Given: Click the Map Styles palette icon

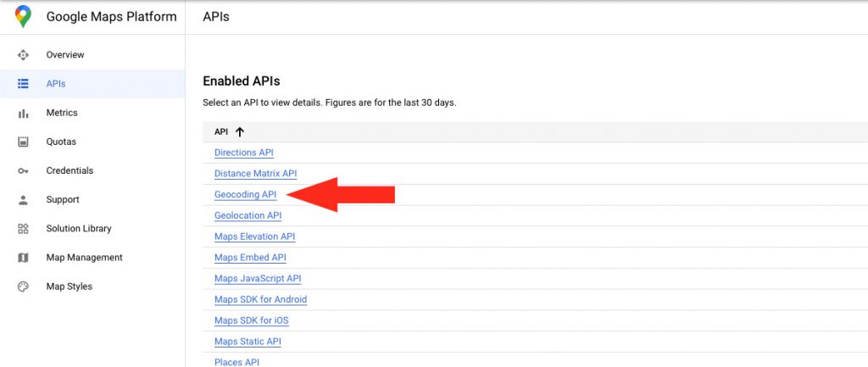Looking at the screenshot, I should click(x=23, y=286).
